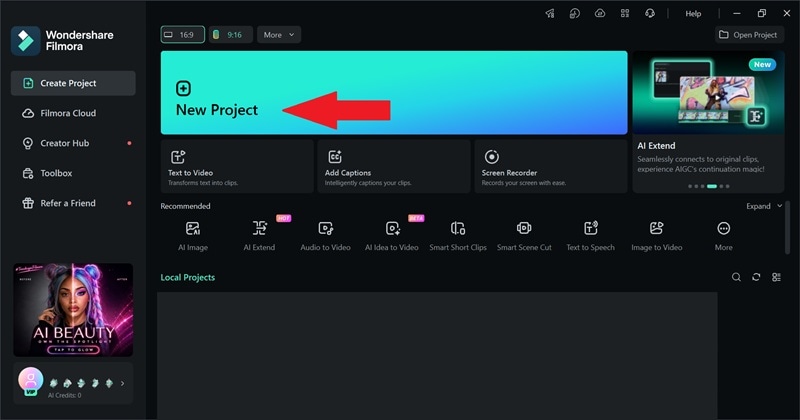
Task: Select the active carousel indicator dot
Action: pos(712,186)
